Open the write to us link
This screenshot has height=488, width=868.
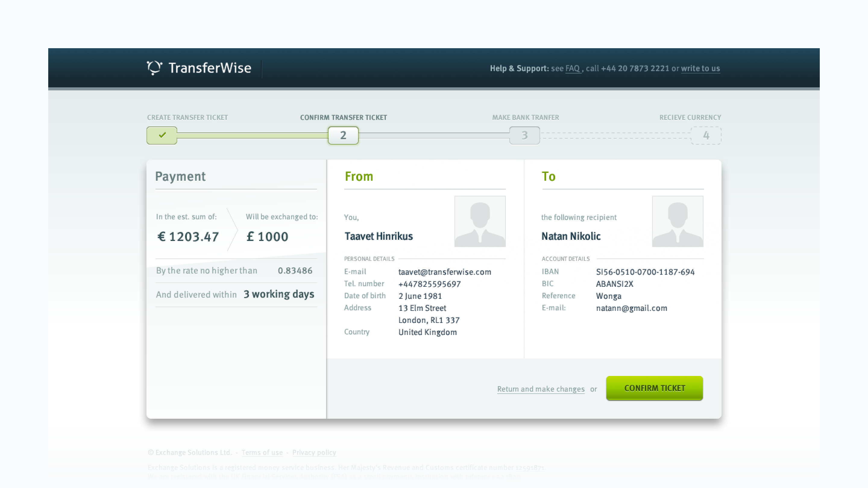[x=700, y=68]
